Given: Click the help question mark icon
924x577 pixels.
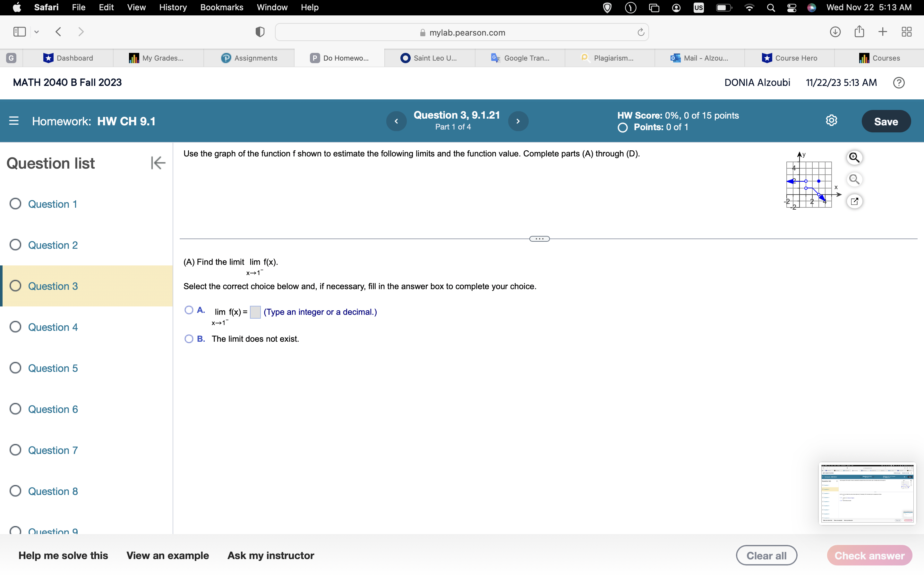Looking at the screenshot, I should 898,82.
